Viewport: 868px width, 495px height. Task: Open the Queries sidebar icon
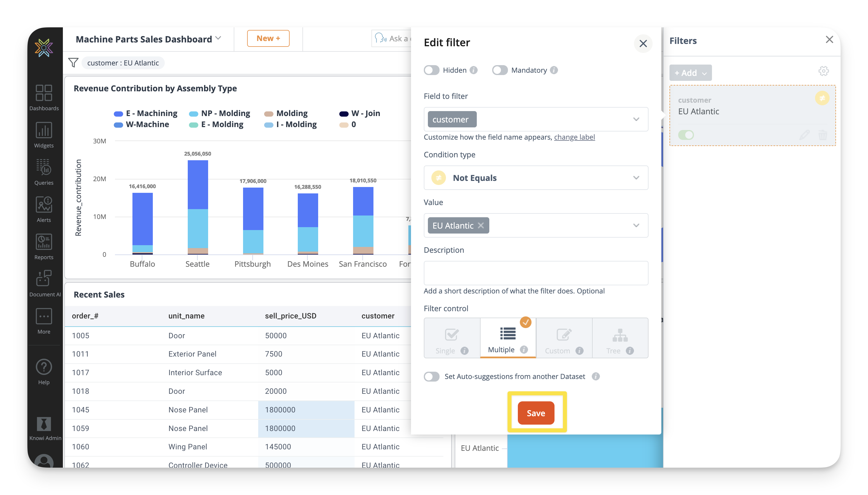point(44,168)
